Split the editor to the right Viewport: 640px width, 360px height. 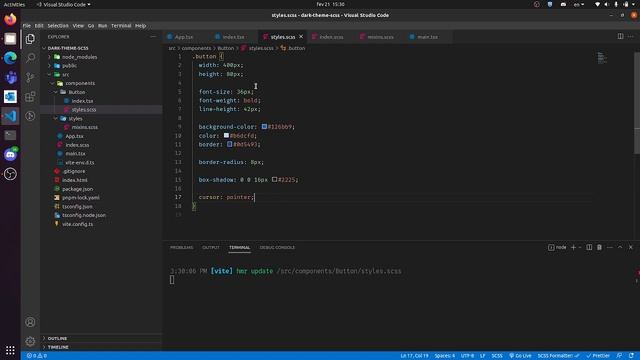pyautogui.click(x=620, y=36)
